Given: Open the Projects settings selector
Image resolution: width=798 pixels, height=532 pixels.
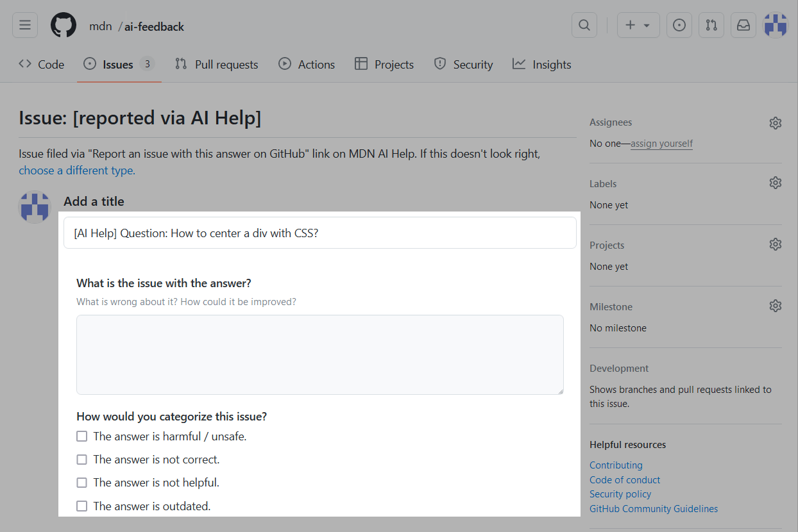Looking at the screenshot, I should point(775,245).
